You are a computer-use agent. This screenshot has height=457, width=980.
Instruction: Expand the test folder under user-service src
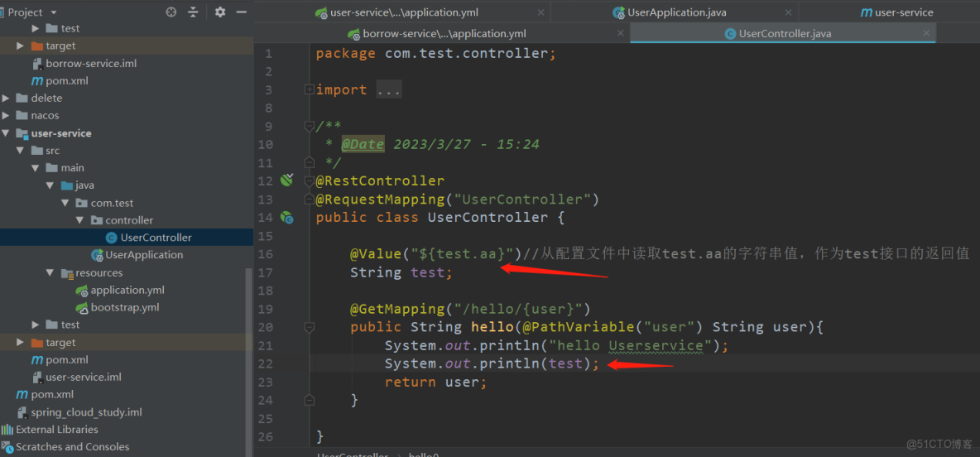35,325
